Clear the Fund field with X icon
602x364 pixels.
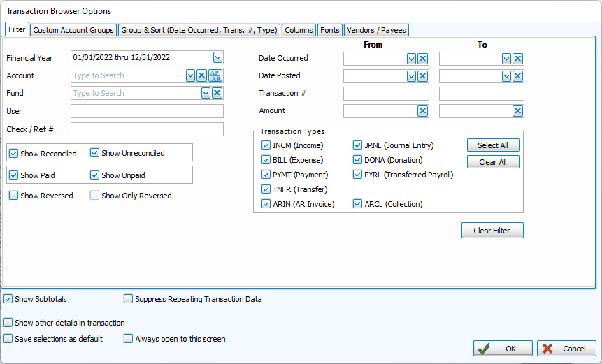[217, 93]
